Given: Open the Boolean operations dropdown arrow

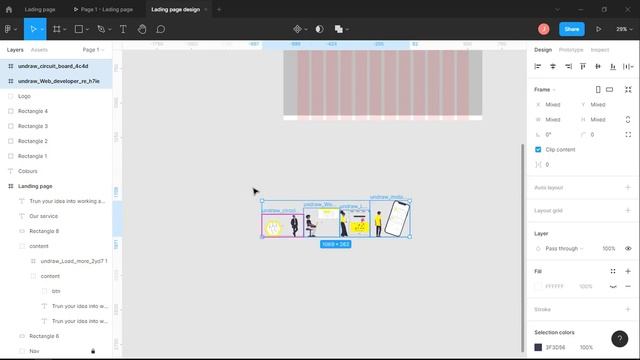Looking at the screenshot, I should tap(347, 29).
